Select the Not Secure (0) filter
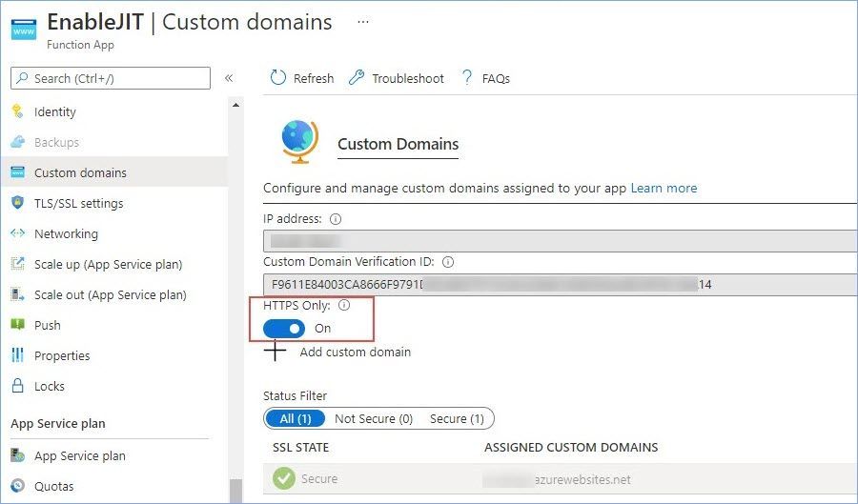The width and height of the screenshot is (858, 504). coord(374,418)
